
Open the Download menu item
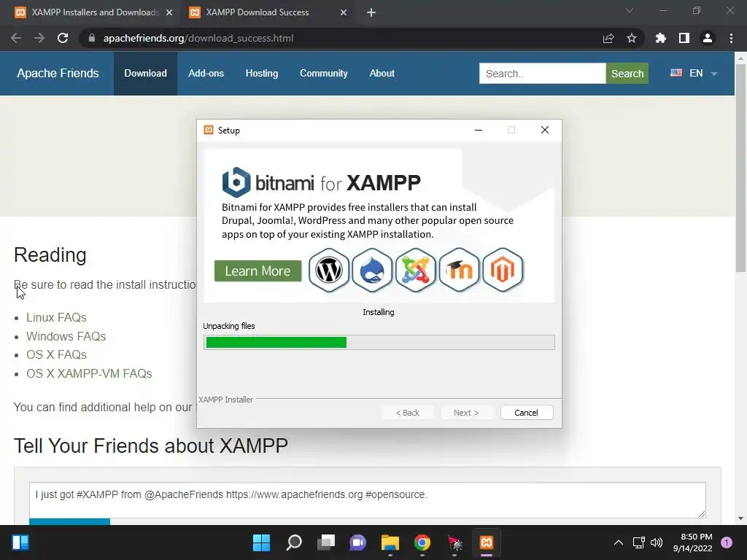[145, 74]
